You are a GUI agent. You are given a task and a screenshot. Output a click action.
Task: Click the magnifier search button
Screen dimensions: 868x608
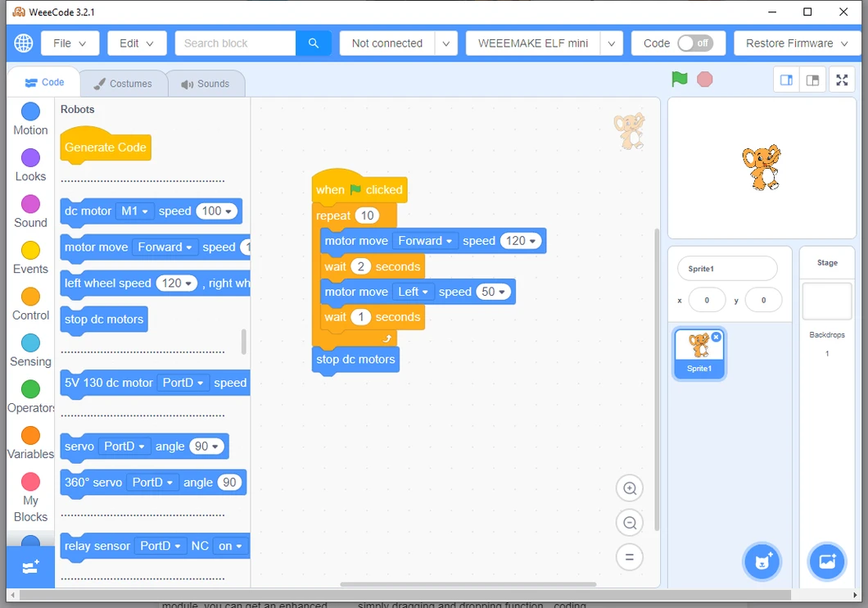pyautogui.click(x=313, y=43)
